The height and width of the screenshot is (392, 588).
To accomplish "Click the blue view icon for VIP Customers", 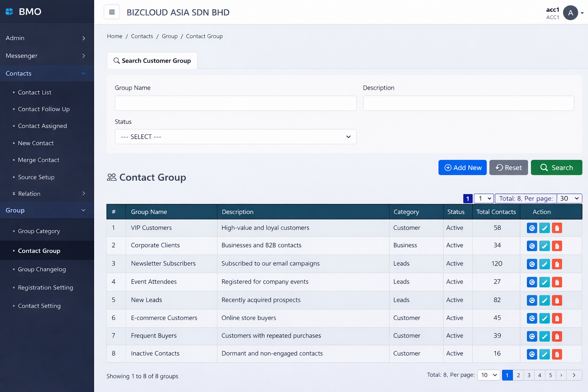I will 532,228.
